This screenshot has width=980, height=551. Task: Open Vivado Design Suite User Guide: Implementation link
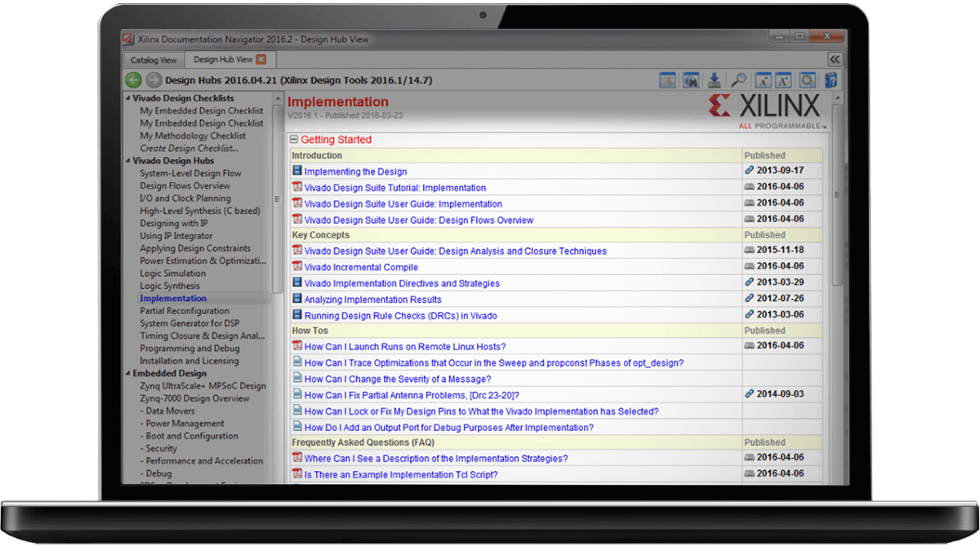pos(403,204)
